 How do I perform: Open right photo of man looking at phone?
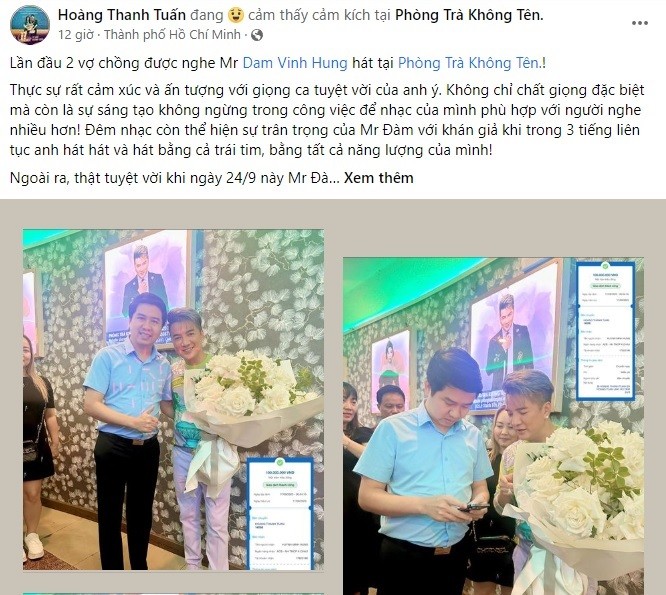pyautogui.click(x=494, y=426)
